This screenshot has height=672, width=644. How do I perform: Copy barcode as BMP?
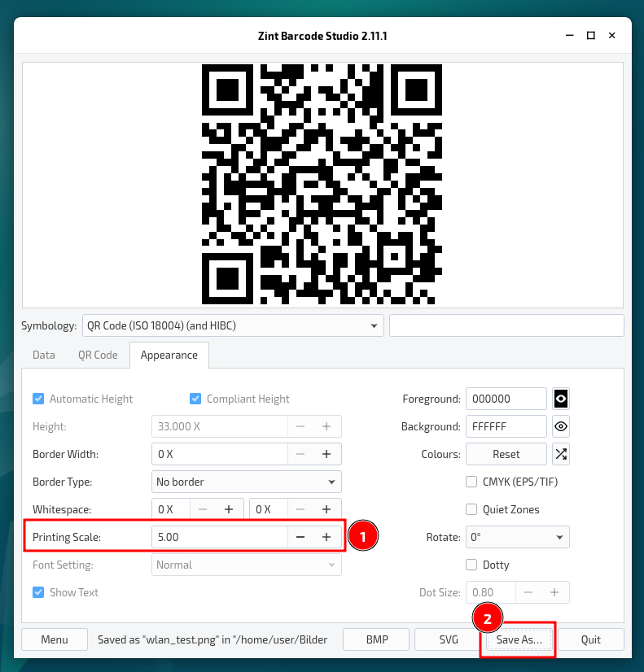click(376, 639)
